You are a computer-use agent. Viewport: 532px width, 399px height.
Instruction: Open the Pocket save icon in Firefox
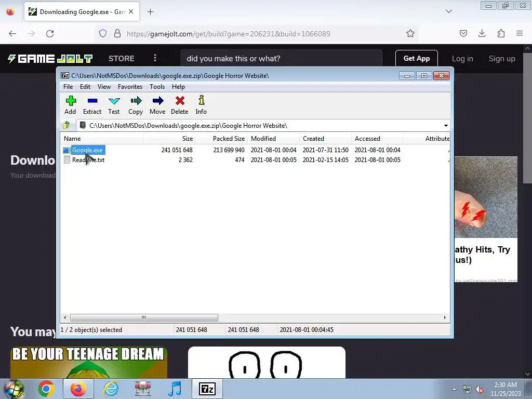[x=463, y=34]
